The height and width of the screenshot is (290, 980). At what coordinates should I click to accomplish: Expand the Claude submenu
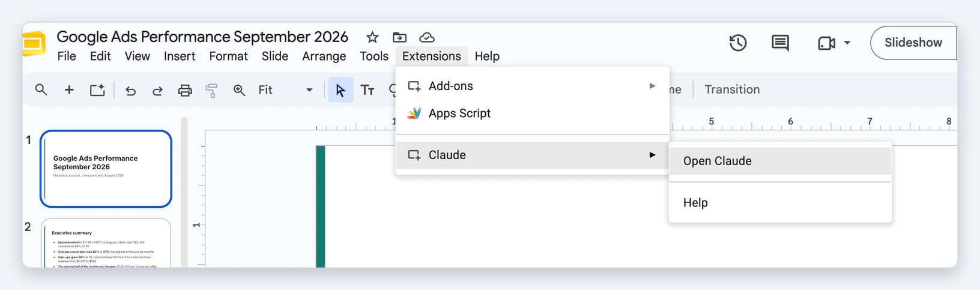pos(533,155)
